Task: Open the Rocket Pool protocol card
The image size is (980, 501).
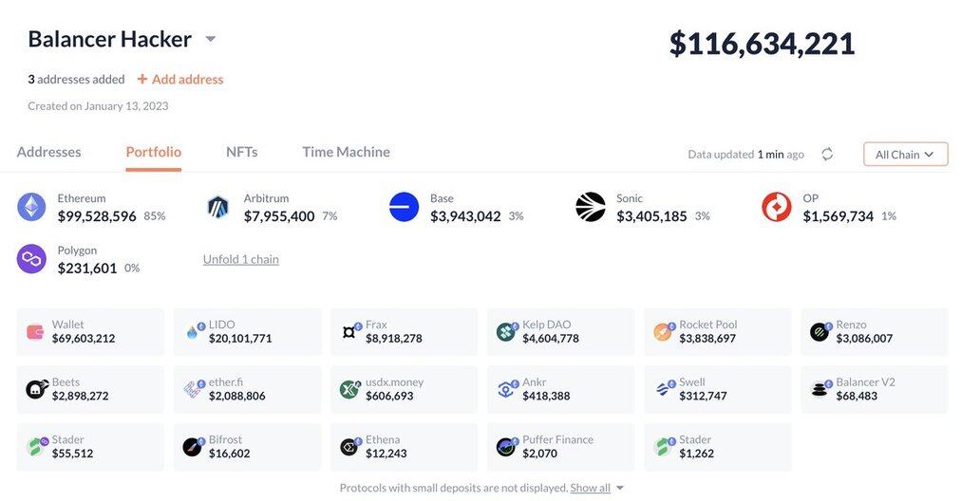Action: coord(717,332)
